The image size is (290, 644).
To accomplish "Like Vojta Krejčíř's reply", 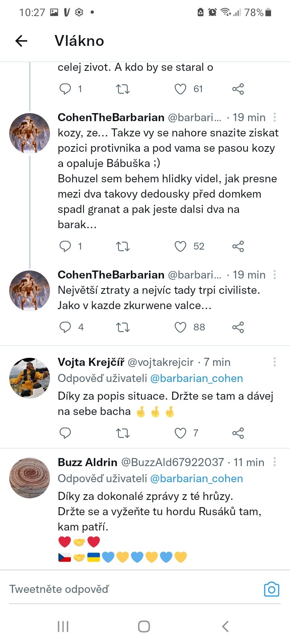I will point(180,433).
